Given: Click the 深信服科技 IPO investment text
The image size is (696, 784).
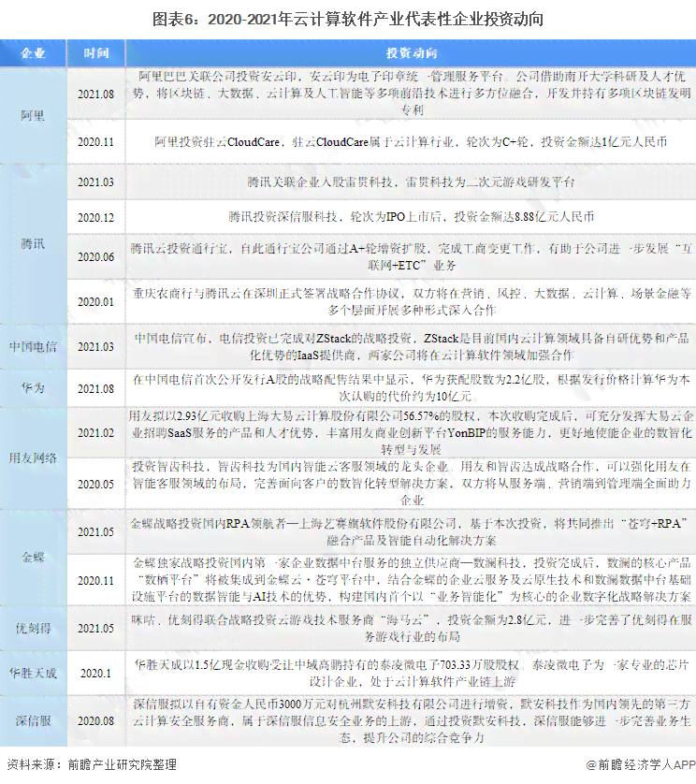Looking at the screenshot, I should click(x=411, y=217).
